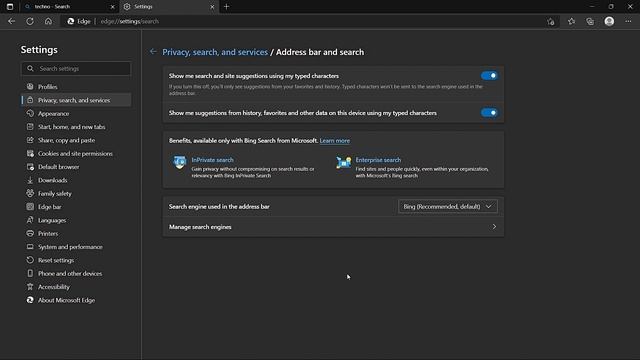Image resolution: width=640 pixels, height=360 pixels.
Task: Click the Printers icon in sidebar
Action: click(30, 233)
